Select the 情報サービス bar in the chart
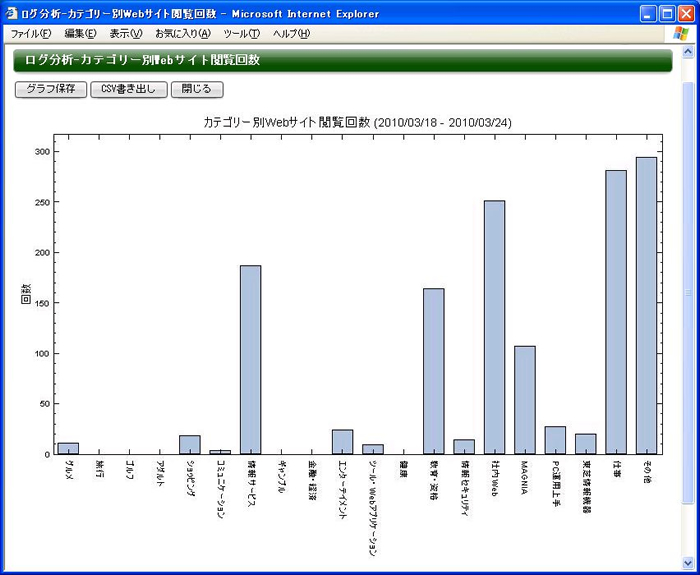700x575 pixels. 250,359
